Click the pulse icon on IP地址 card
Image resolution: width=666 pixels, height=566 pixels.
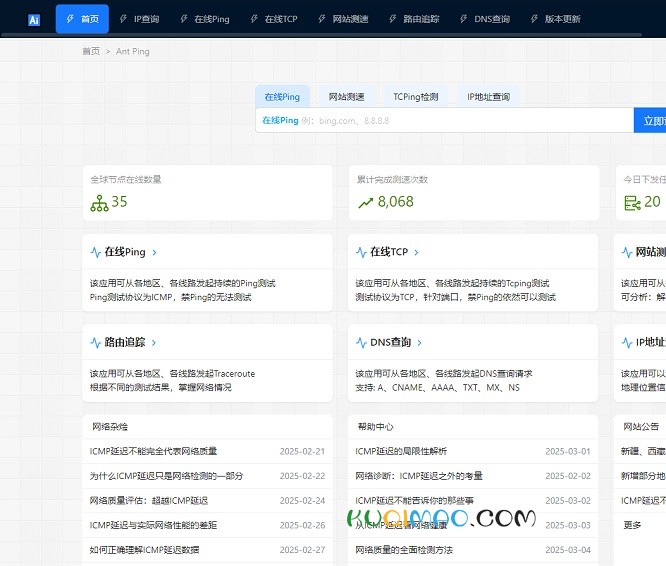(x=627, y=343)
